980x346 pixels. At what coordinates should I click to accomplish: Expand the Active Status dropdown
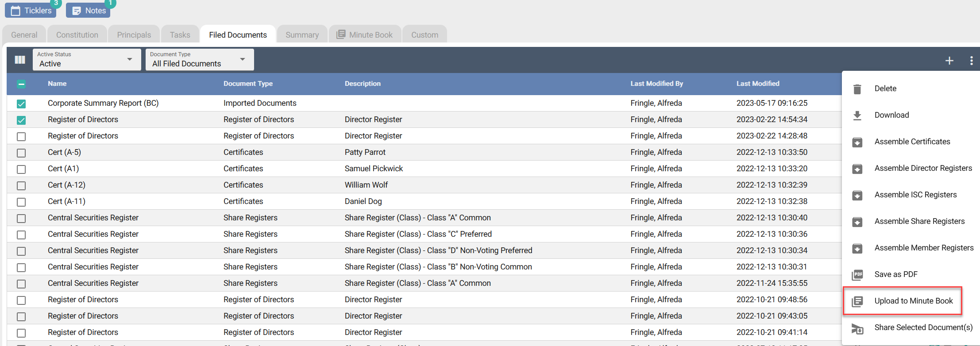86,60
